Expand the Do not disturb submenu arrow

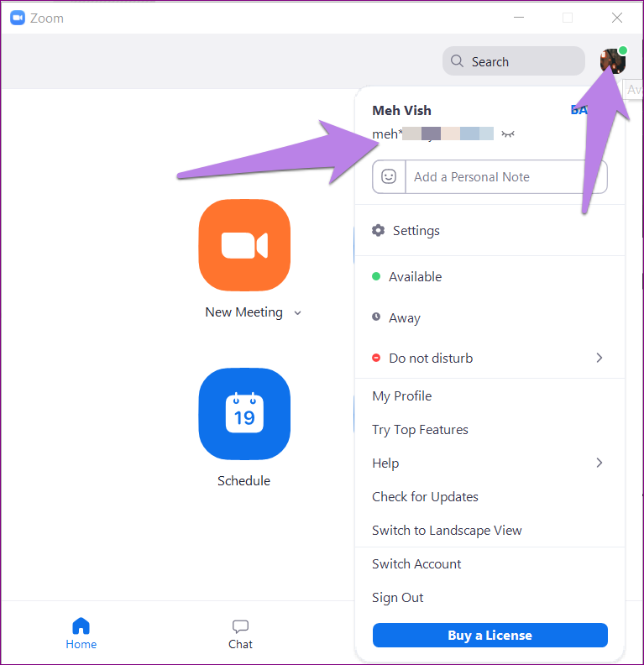(x=599, y=358)
